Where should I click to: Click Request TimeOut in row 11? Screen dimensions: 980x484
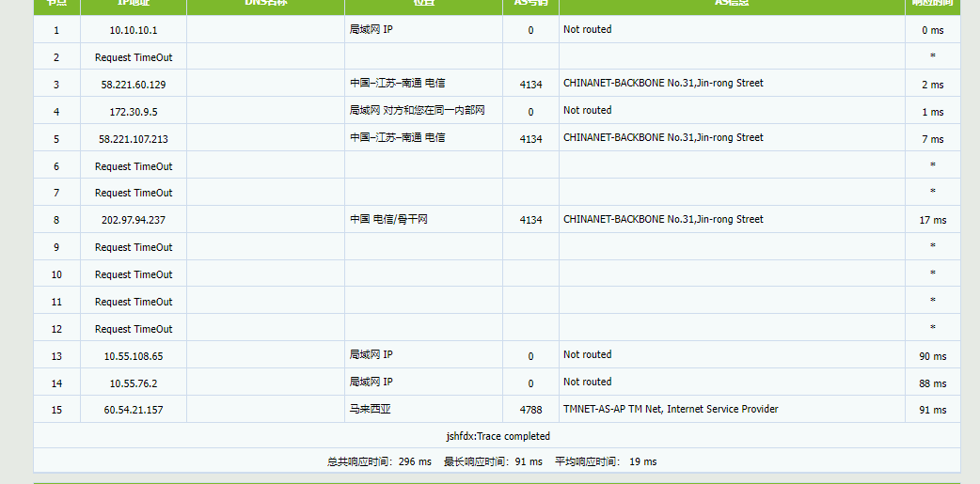point(134,303)
